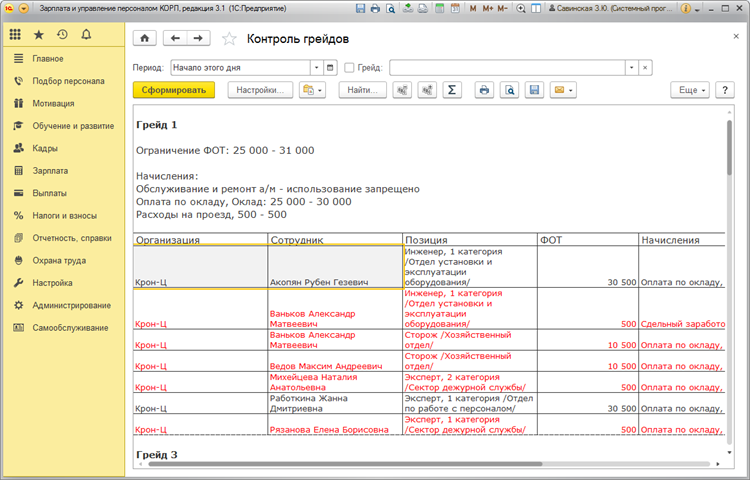Click the preview icon in title bar

(x=391, y=8)
